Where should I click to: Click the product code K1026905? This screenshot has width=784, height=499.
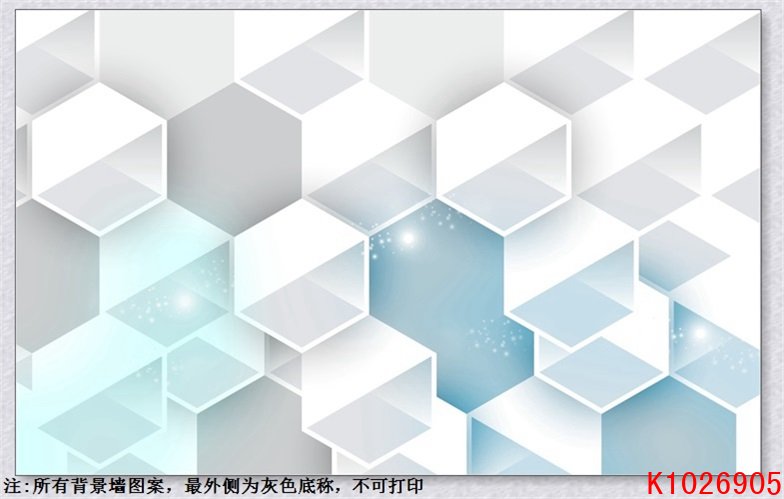pyautogui.click(x=714, y=484)
